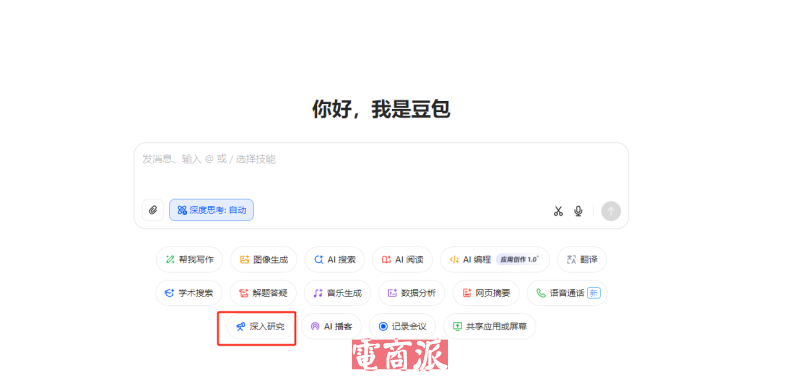This screenshot has height=392, width=800.
Task: Select the AI 搜索 skill
Action: tap(334, 259)
